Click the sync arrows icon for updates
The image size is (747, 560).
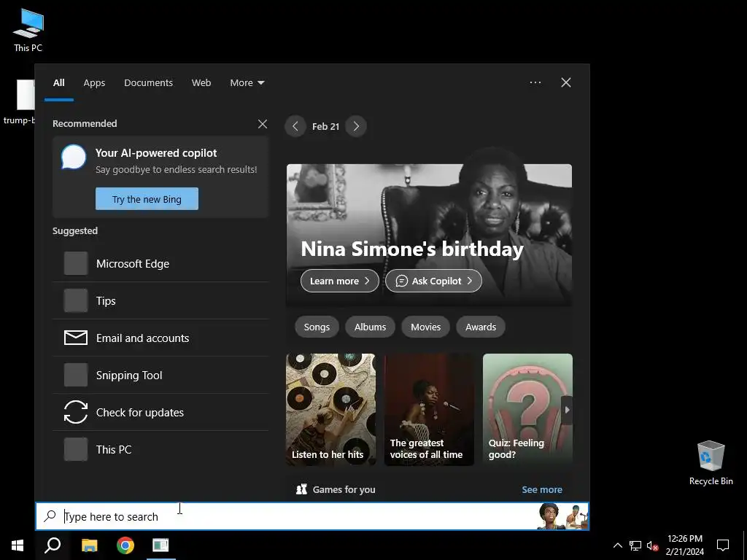click(76, 412)
